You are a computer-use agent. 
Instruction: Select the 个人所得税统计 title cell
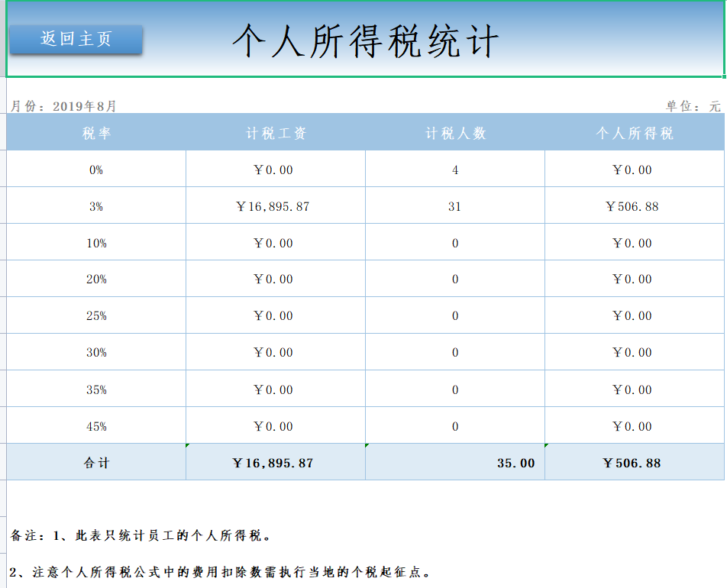tap(365, 40)
